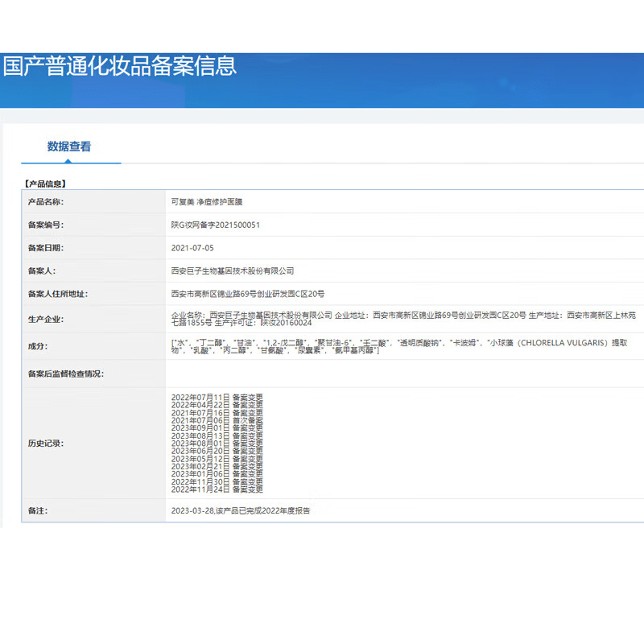The height and width of the screenshot is (644, 644).
Task: Click the empty 备案后监督检查情况 value cell
Action: click(402, 374)
